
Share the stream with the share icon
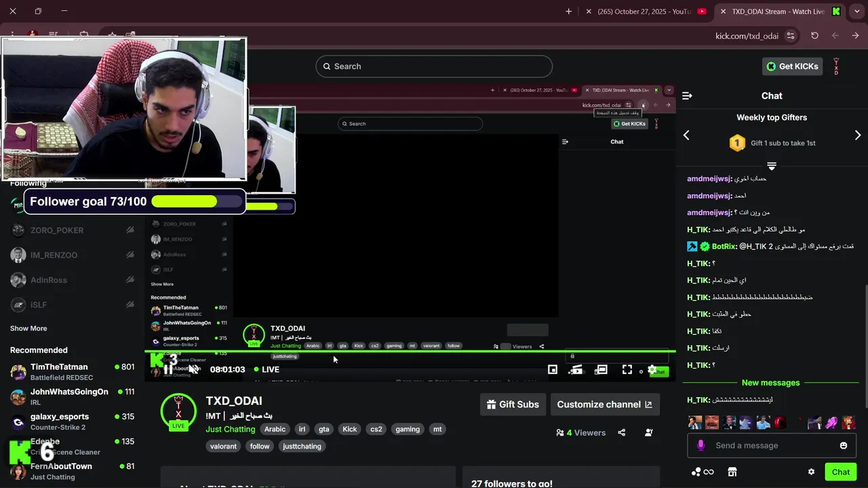coord(621,432)
